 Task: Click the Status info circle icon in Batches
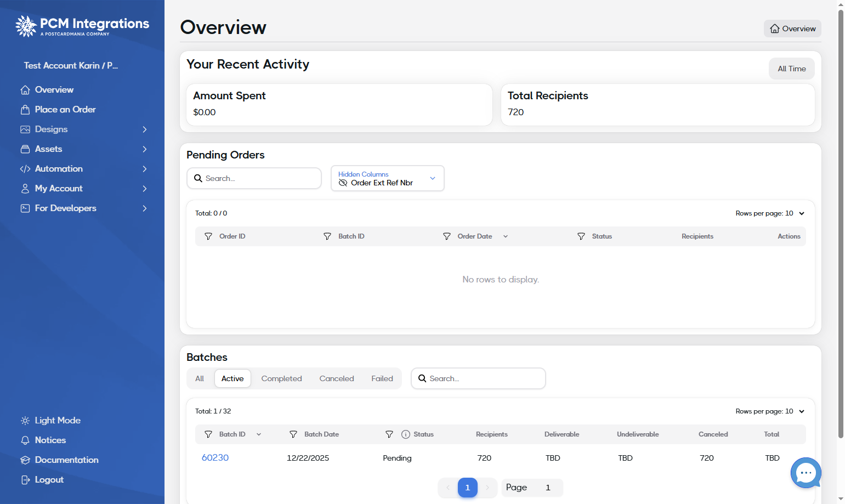coord(406,434)
